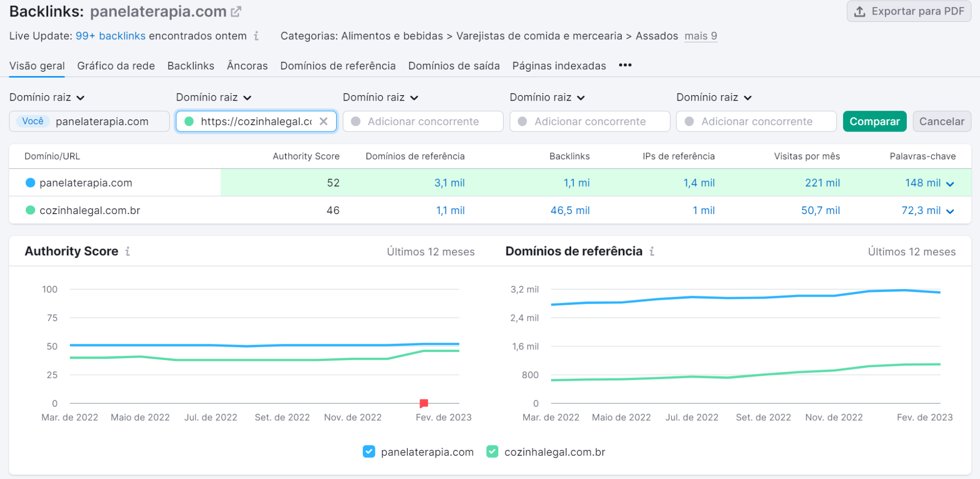Uncheck panelaterapia.com legend checkbox
980x479 pixels.
[369, 452]
